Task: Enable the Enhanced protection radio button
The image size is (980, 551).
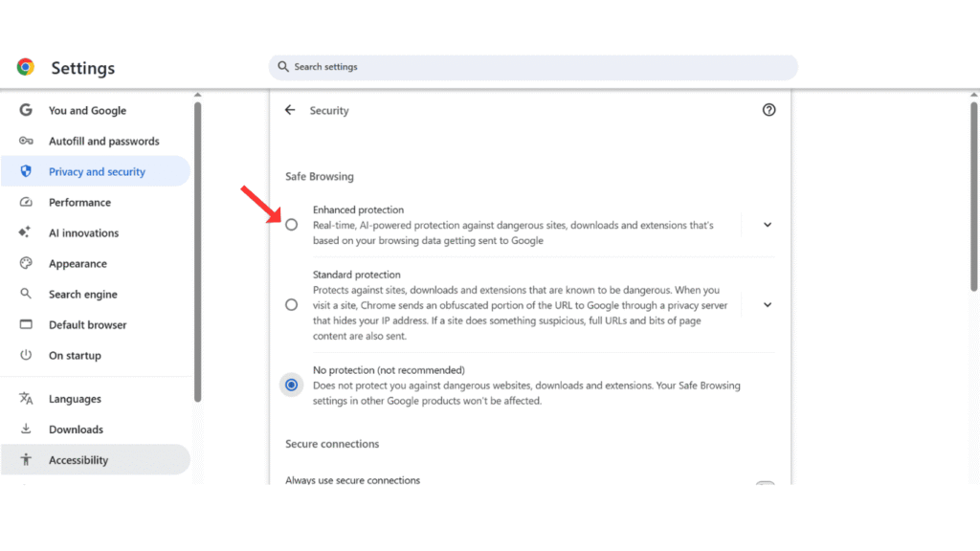Action: tap(291, 224)
